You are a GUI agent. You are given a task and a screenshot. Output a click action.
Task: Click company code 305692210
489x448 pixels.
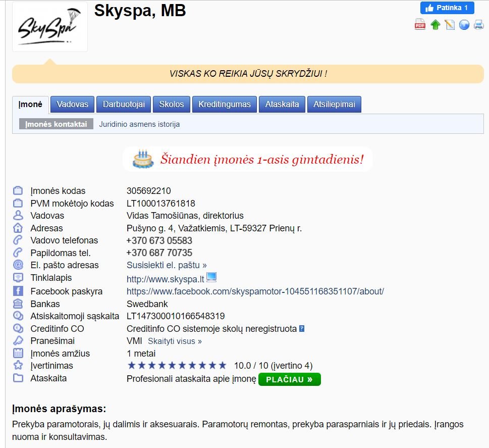coord(149,191)
